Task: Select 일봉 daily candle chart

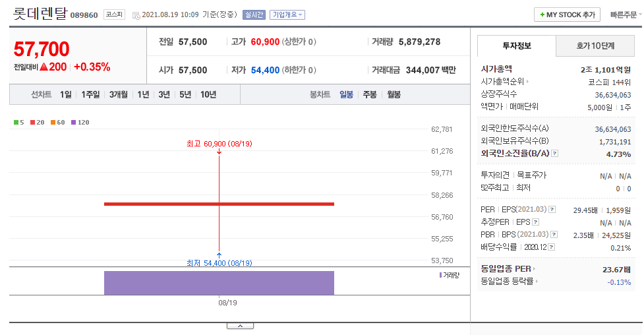Action: 346,94
